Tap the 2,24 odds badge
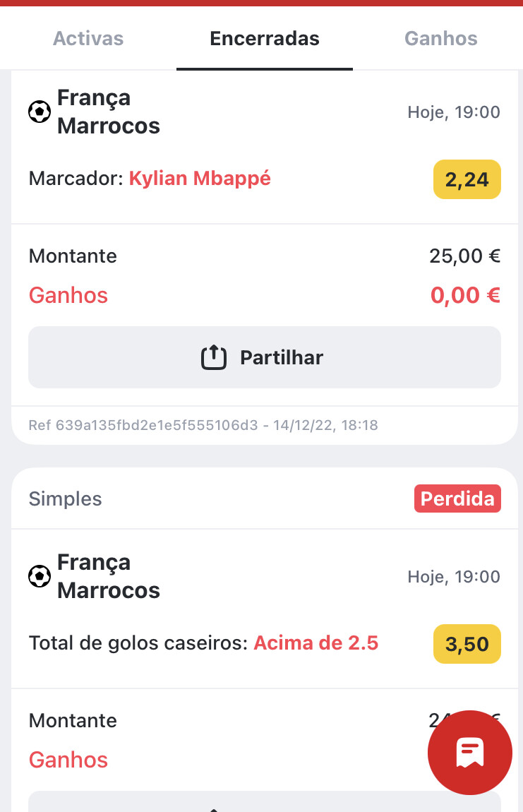 pyautogui.click(x=467, y=179)
